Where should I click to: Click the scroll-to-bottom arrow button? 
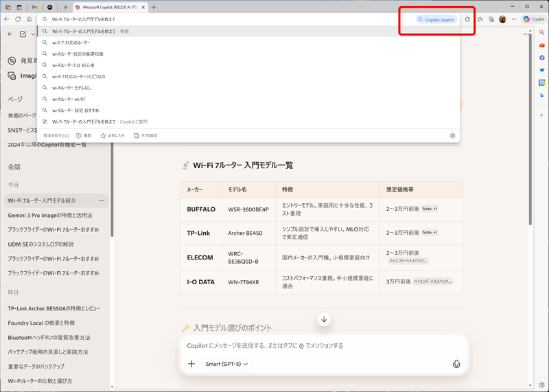coord(324,319)
